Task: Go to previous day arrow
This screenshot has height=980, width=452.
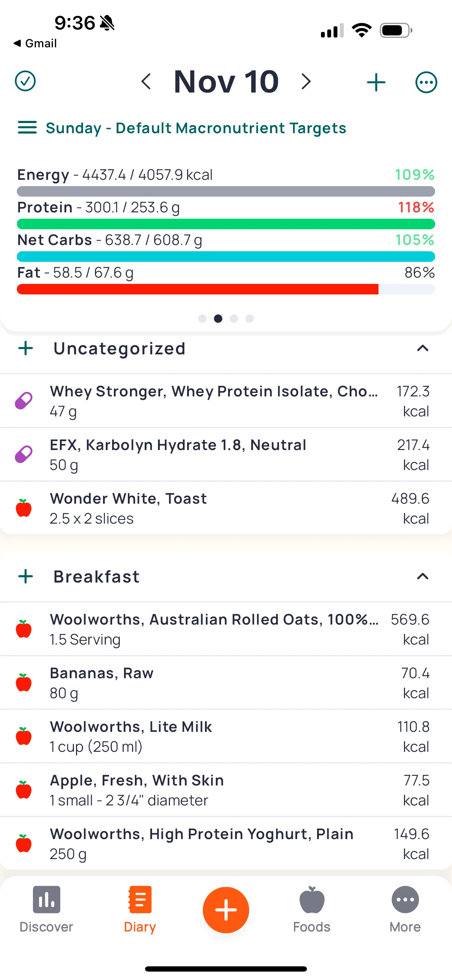Action: click(x=146, y=81)
